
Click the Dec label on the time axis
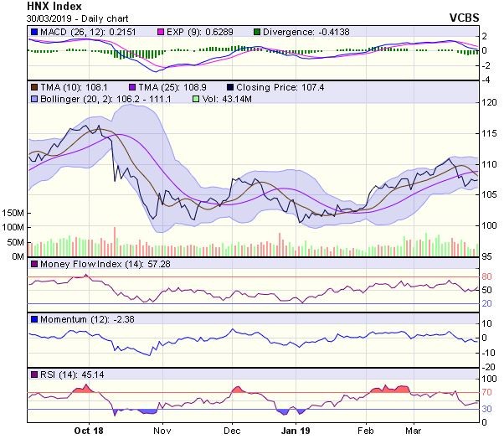(232, 429)
